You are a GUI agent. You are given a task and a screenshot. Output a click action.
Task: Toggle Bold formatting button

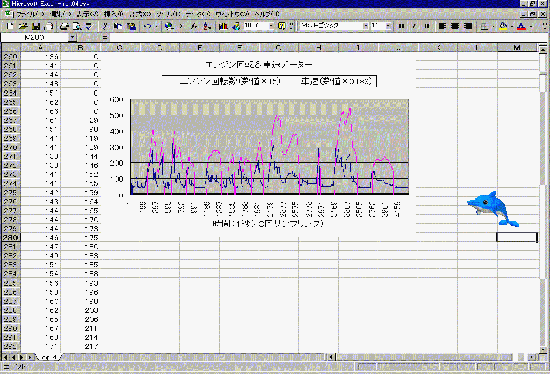[x=402, y=26]
